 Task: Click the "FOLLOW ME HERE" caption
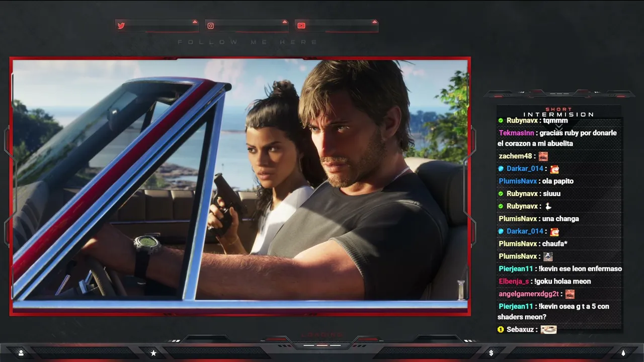click(248, 42)
